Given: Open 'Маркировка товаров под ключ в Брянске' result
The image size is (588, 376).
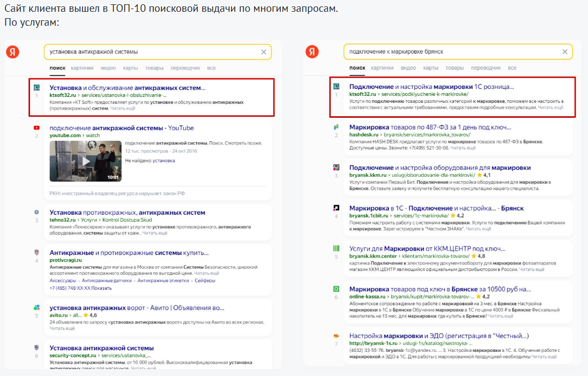Looking at the screenshot, I should pyautogui.click(x=440, y=289).
